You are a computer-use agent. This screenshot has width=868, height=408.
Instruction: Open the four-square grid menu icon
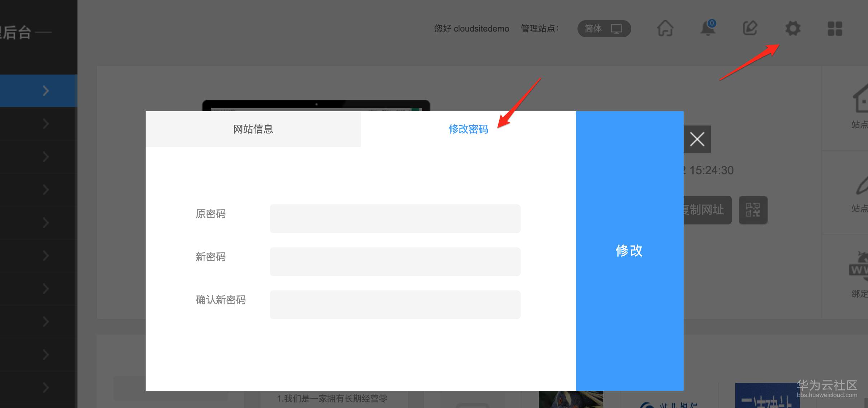835,29
